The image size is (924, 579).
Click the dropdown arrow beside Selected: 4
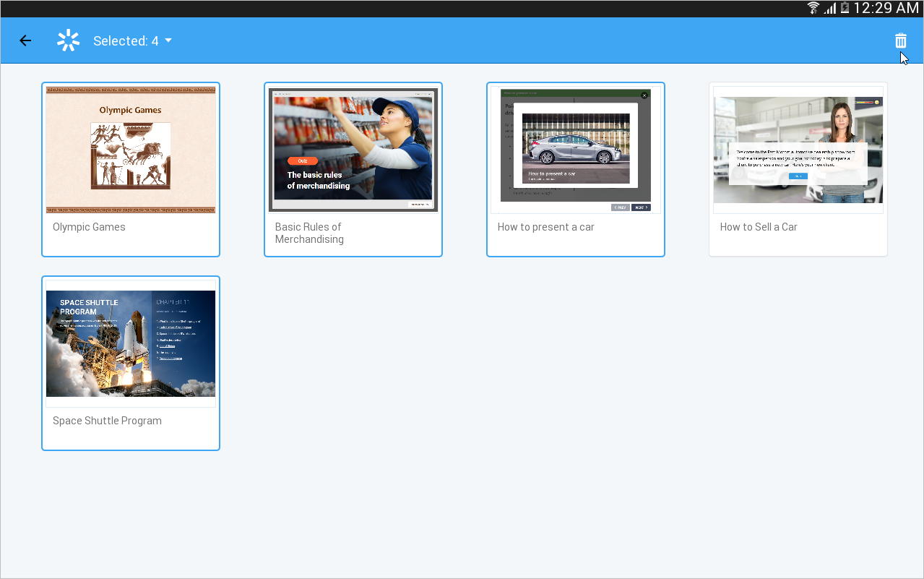[168, 41]
